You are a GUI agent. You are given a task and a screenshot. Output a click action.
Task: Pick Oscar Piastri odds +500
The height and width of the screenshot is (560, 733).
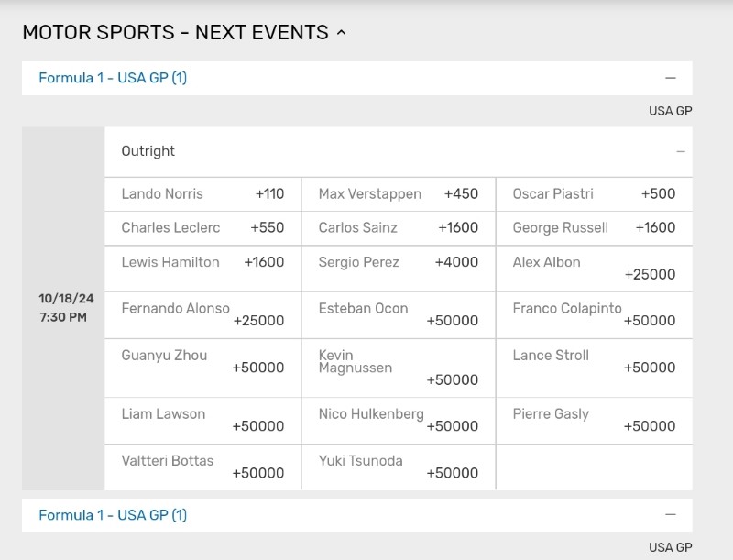tap(594, 194)
